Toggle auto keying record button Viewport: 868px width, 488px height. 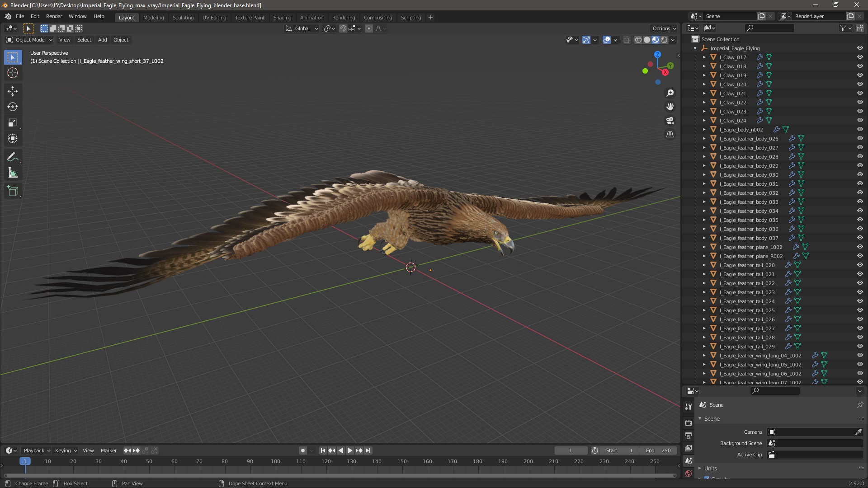pyautogui.click(x=303, y=450)
